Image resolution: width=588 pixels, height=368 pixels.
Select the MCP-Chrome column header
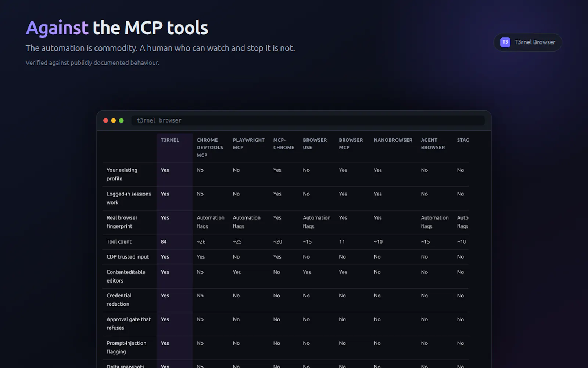[x=284, y=144]
